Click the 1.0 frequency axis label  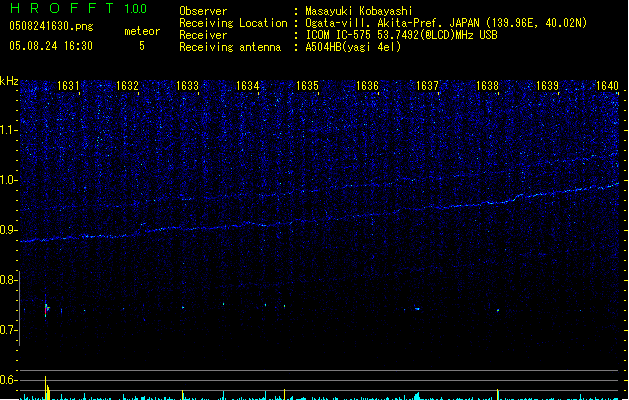(9, 180)
